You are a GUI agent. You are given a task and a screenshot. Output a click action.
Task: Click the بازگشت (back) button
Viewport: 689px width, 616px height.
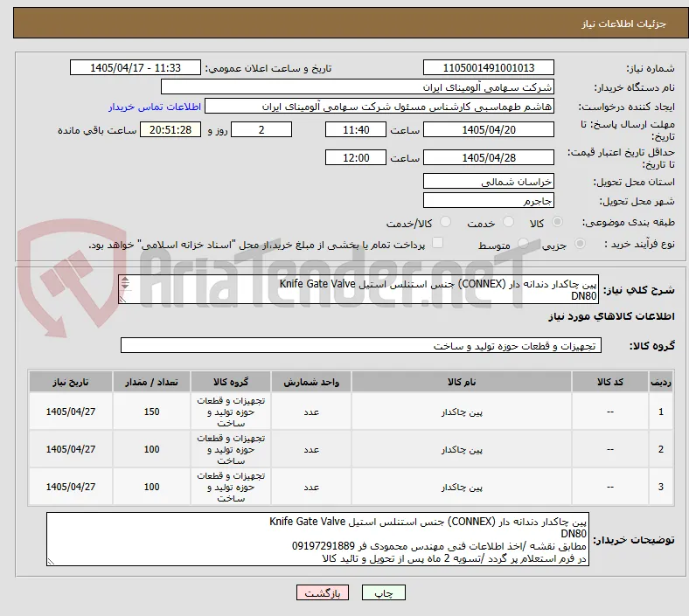click(x=323, y=592)
